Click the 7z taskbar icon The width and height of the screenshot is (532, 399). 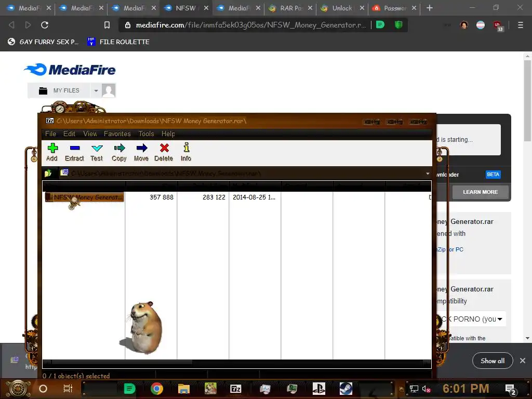point(235,389)
